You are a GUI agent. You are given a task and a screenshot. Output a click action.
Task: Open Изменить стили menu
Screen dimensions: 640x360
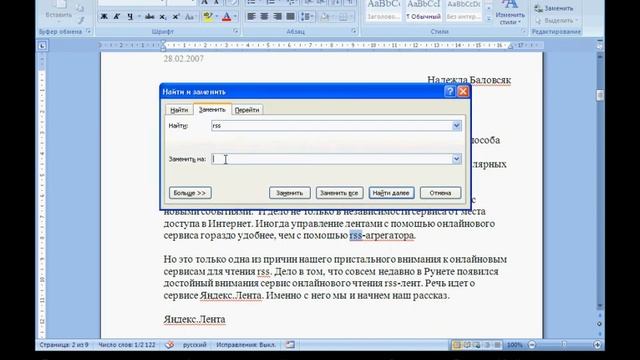pos(510,13)
